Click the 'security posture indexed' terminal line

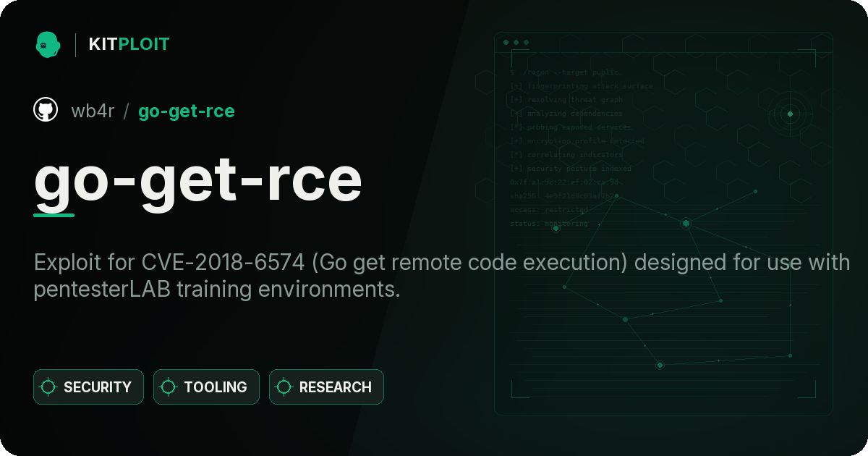click(571, 169)
